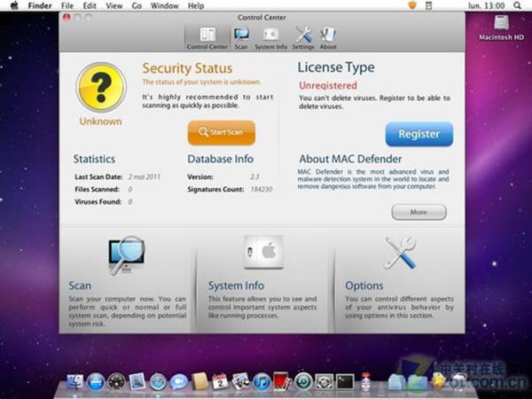Click the menu bar icon beside the shield
This screenshot has width=532, height=399.
[429, 5]
